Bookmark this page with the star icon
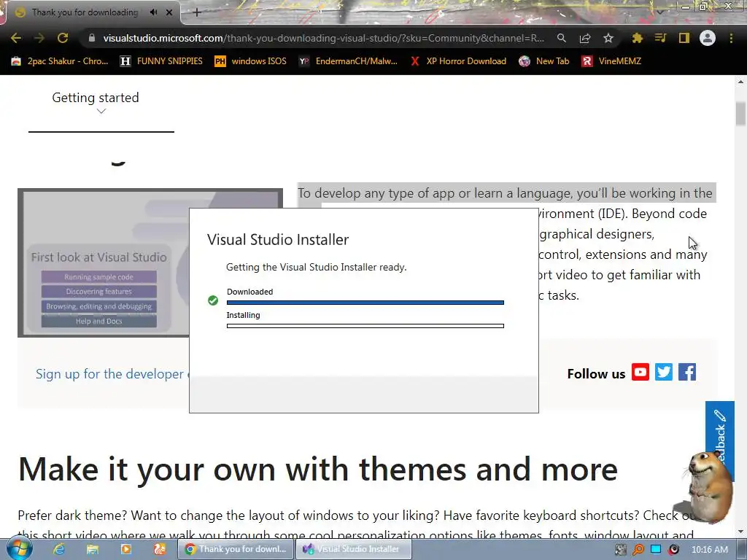This screenshot has width=747, height=560. click(608, 38)
